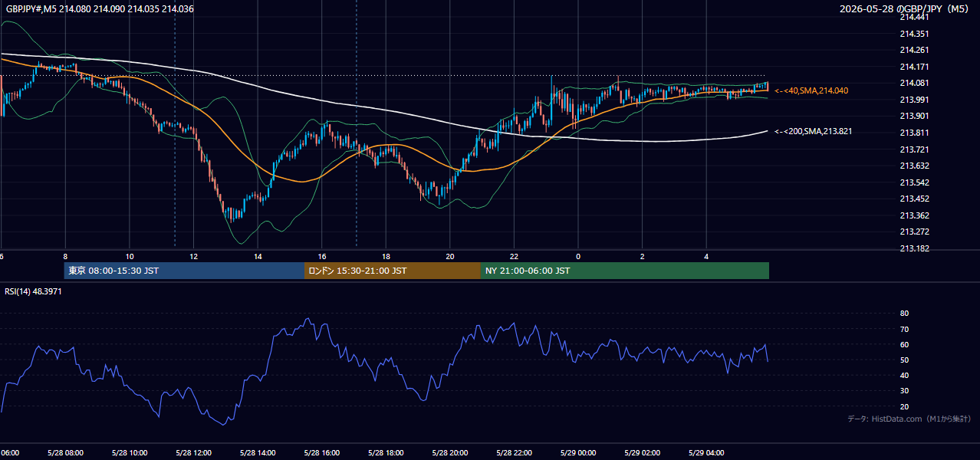The height and width of the screenshot is (460, 980).
Task: Click price axis value 213.901
Action: pyautogui.click(x=914, y=117)
